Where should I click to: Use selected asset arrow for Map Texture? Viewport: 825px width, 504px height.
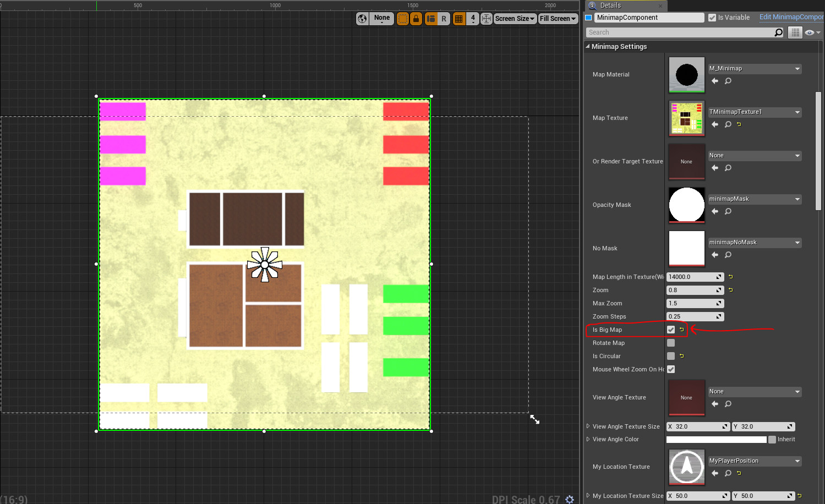(x=714, y=124)
